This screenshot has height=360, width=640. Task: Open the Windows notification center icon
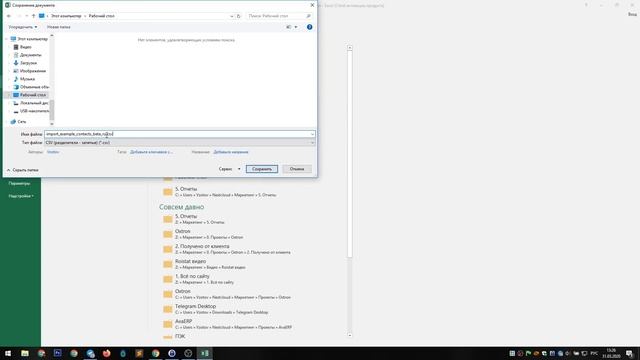click(x=629, y=353)
